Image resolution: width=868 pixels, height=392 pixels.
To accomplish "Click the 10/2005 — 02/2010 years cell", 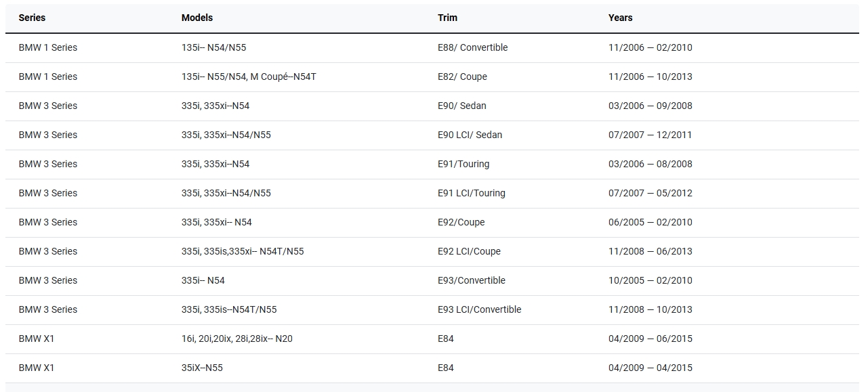I will (650, 280).
